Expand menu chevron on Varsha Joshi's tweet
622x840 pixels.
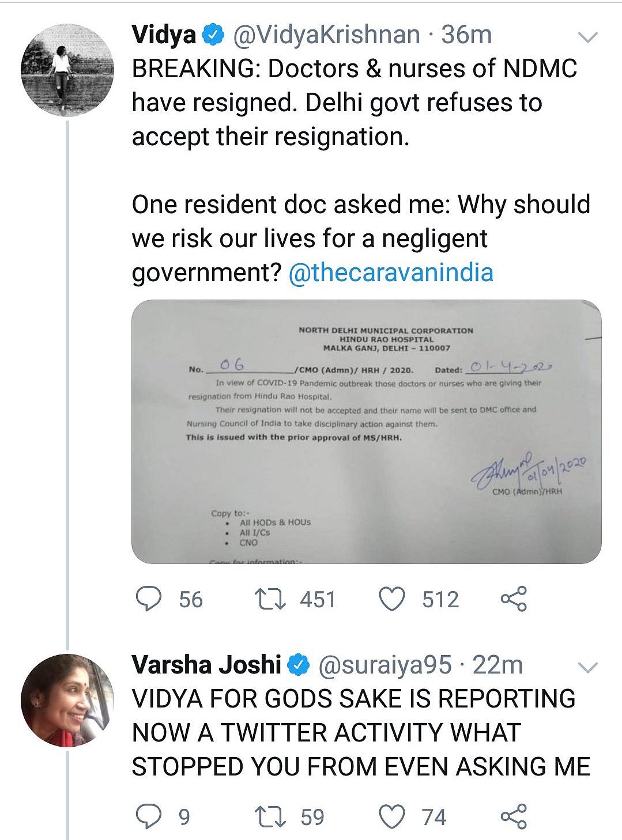tap(587, 668)
